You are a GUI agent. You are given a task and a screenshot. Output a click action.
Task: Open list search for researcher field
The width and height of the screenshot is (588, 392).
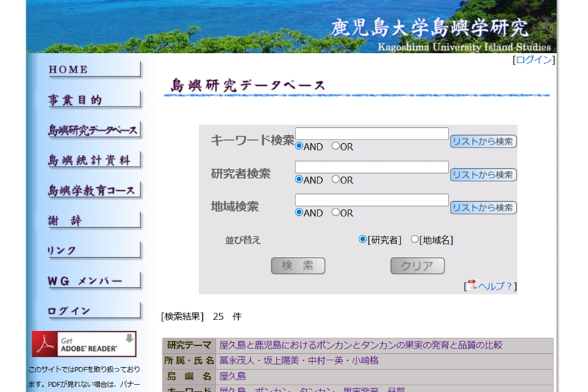pos(483,175)
